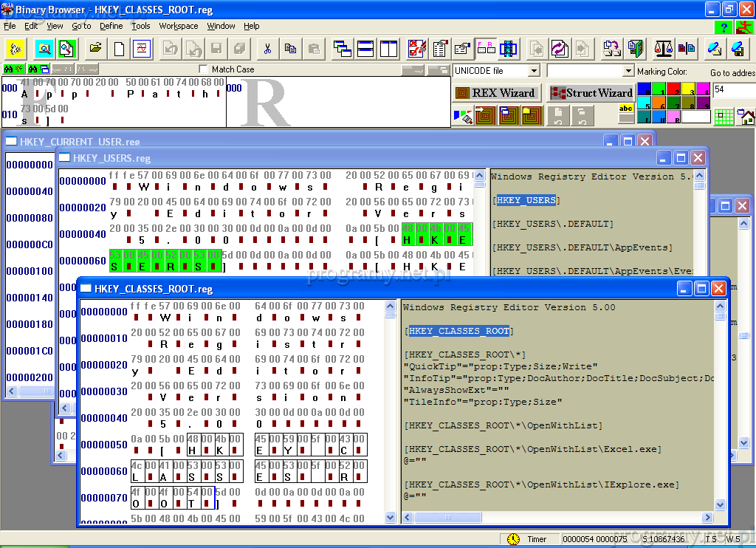Click the house home icon
The width and height of the screenshot is (756, 548).
(x=746, y=117)
